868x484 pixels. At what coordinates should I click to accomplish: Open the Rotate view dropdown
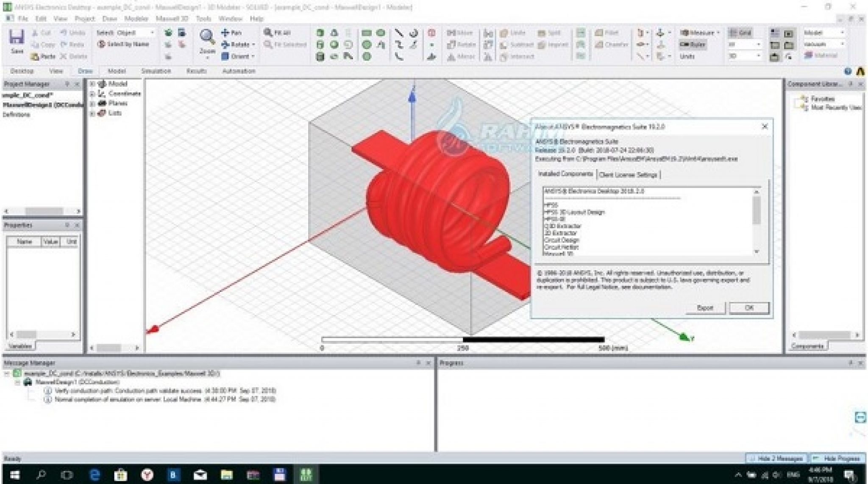(x=253, y=44)
